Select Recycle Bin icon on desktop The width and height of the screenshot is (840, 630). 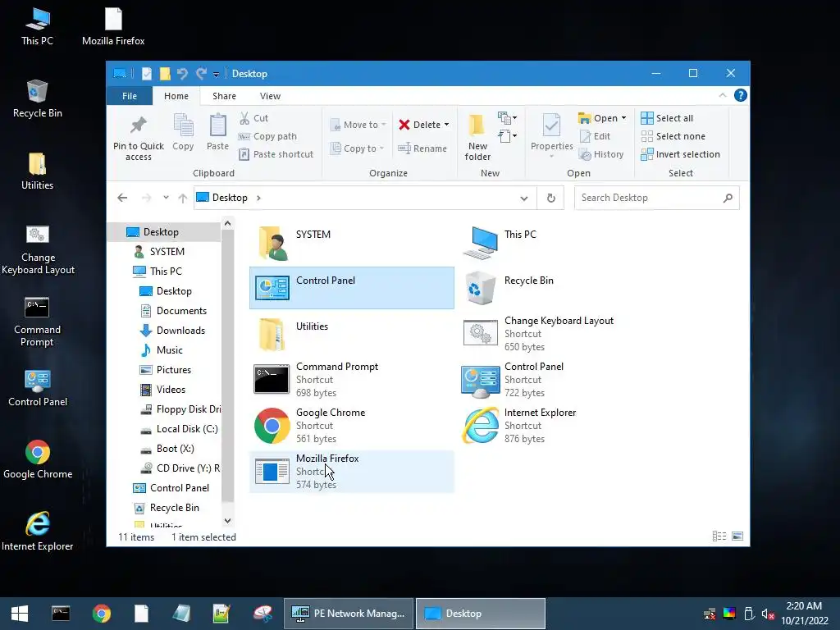click(37, 99)
